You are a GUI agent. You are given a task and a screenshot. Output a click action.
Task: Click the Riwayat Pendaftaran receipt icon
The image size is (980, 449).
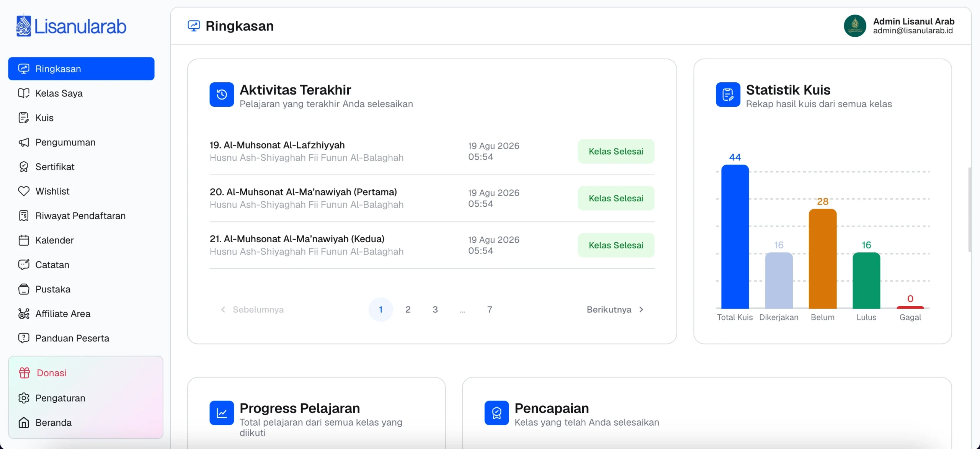[24, 216]
